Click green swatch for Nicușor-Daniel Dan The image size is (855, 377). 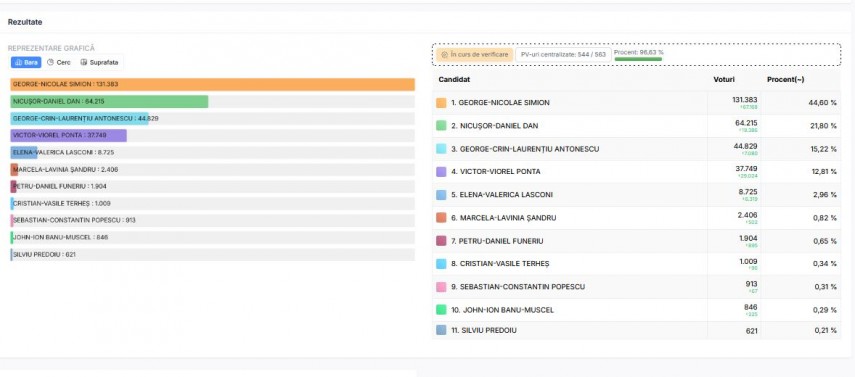[x=441, y=125]
